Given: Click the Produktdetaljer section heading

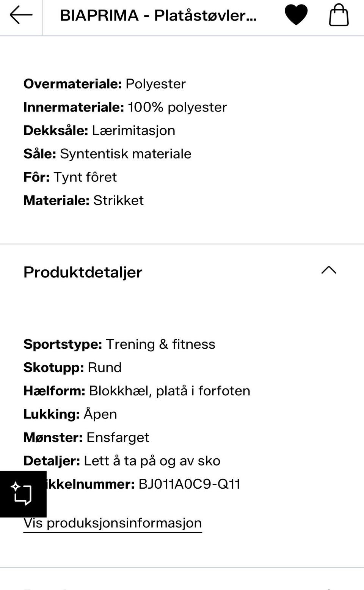Looking at the screenshot, I should tap(83, 272).
